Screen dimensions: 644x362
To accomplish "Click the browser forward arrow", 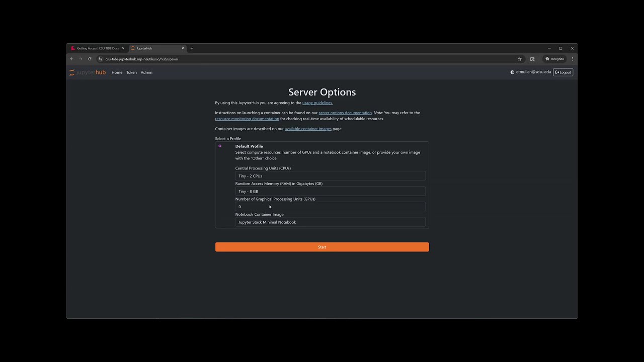I will (x=80, y=59).
